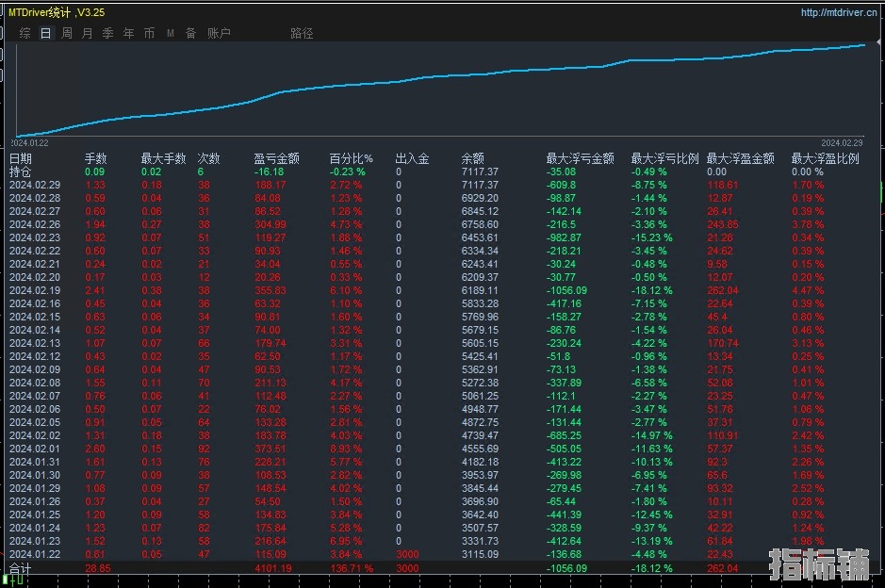Click the max lots value 0.38
This screenshot has height=588, width=885.
(x=151, y=290)
